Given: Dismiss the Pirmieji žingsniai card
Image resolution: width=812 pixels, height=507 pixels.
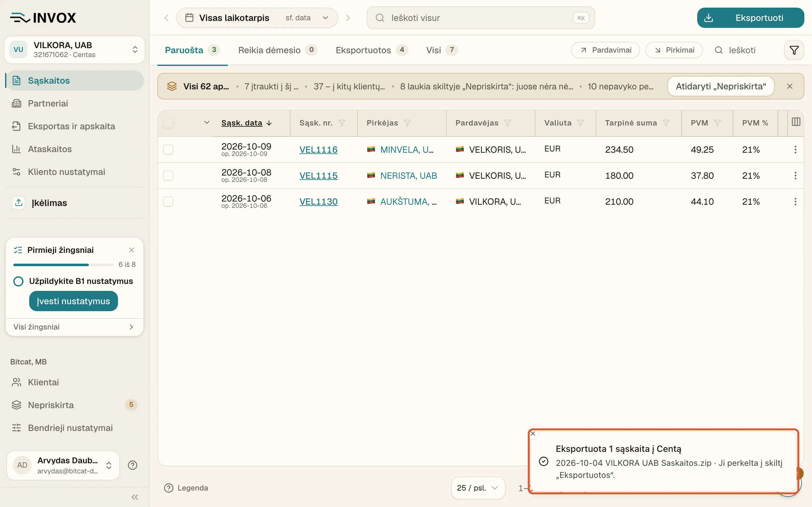Looking at the screenshot, I should coord(132,250).
